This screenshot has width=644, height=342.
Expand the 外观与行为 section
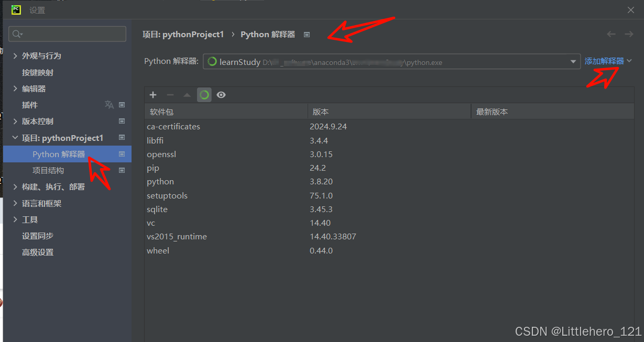tap(15, 56)
